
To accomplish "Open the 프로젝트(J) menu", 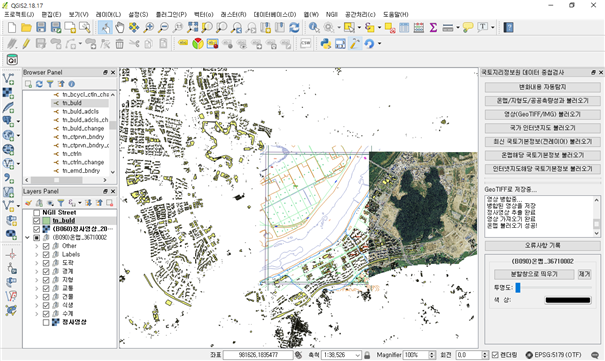I will 19,14.
